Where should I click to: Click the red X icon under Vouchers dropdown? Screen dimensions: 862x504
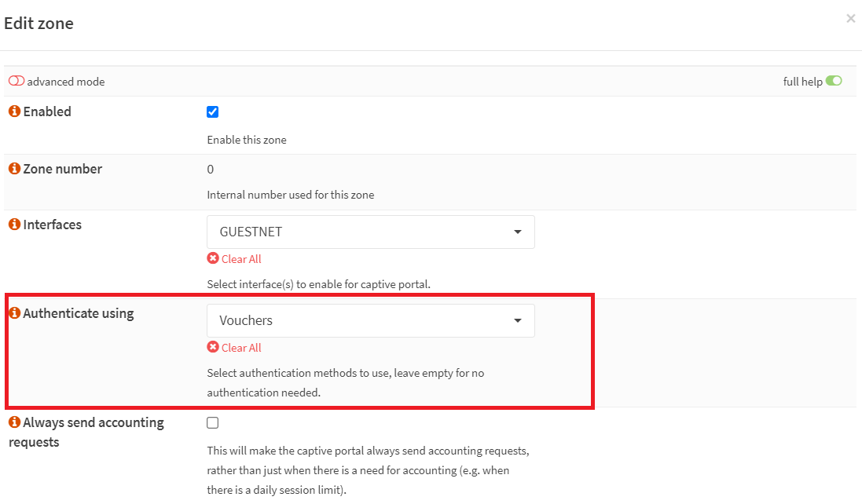click(x=213, y=347)
